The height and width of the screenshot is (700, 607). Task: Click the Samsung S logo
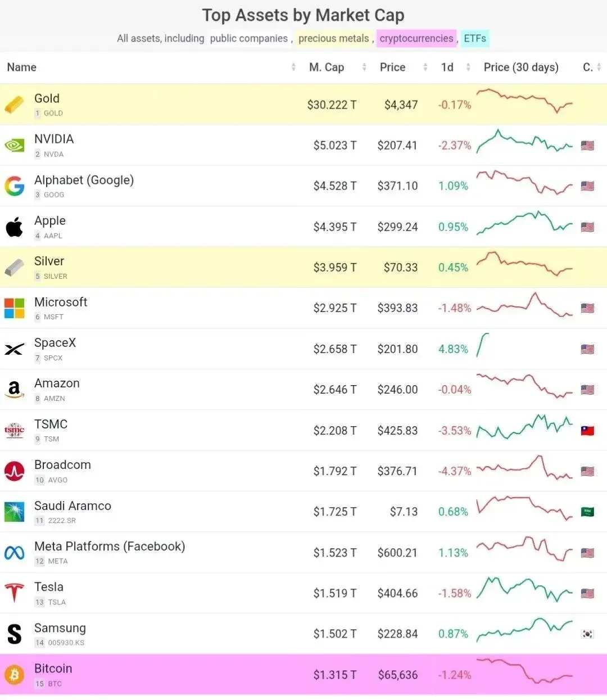click(15, 634)
